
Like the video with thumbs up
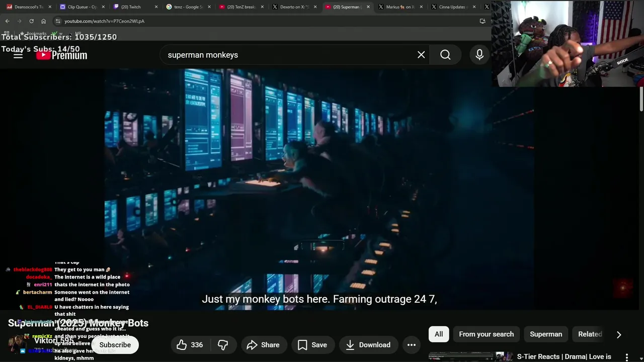[x=190, y=345]
